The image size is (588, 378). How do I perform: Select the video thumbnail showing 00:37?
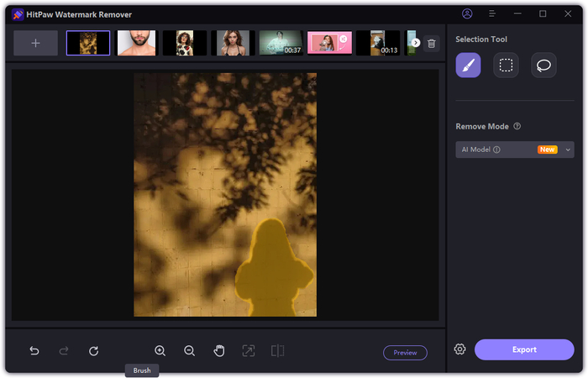click(x=281, y=43)
